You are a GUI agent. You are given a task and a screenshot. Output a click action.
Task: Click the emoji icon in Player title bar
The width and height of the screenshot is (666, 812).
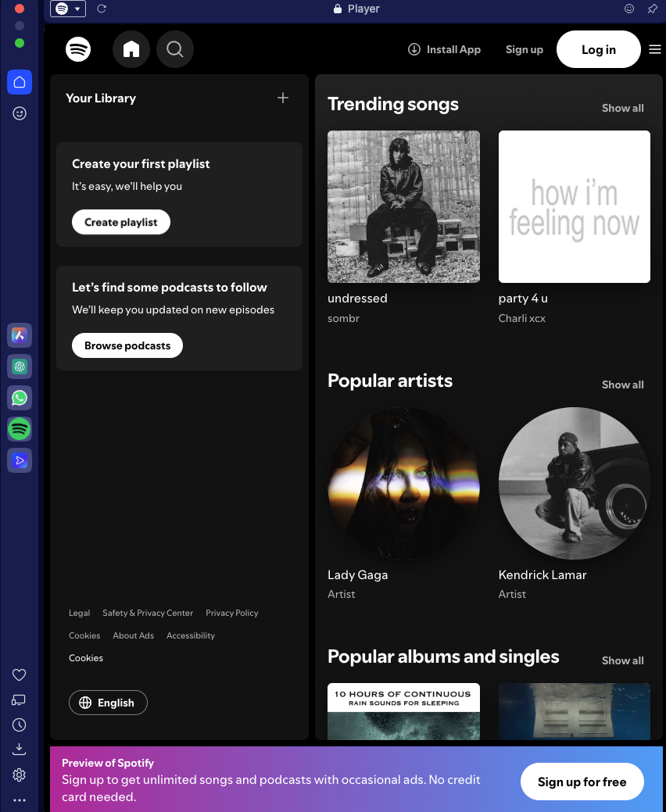pos(629,9)
